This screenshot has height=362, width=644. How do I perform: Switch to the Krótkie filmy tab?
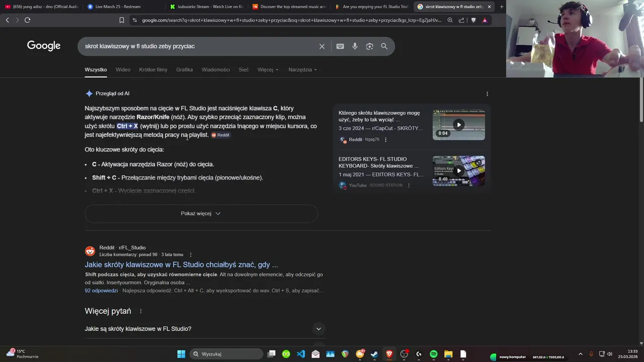[153, 70]
